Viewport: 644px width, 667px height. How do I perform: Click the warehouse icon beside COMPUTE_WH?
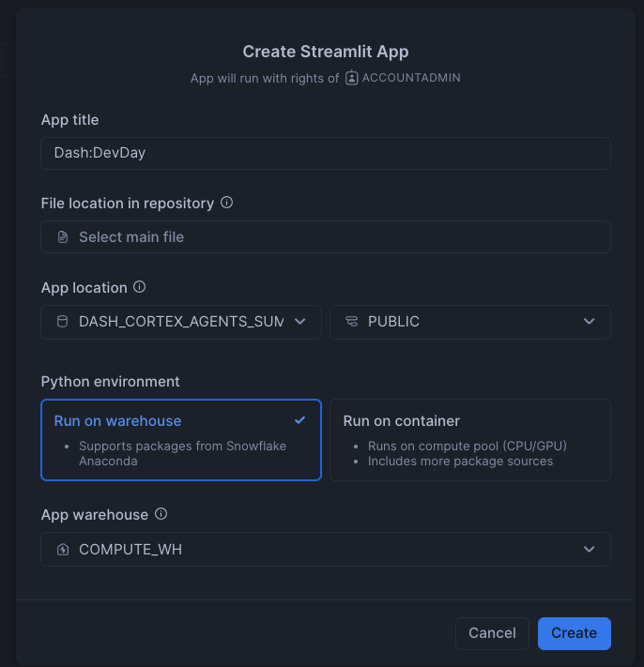pos(63,549)
